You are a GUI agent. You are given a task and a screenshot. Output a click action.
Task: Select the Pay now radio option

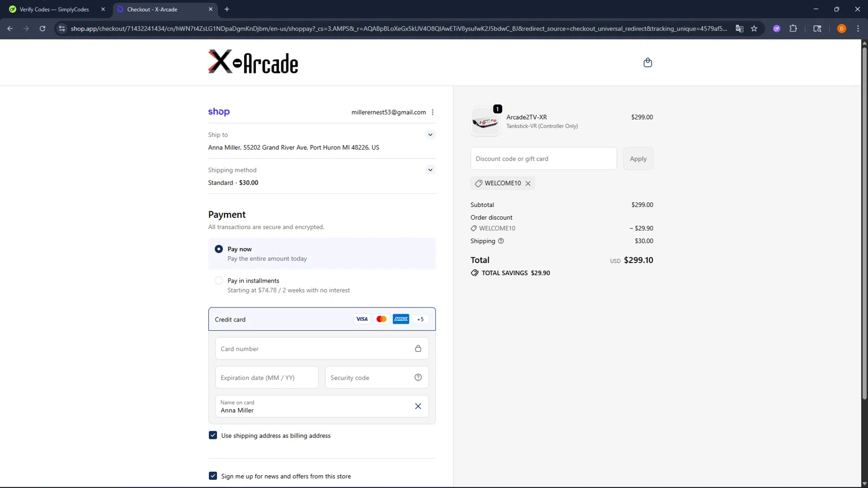[x=219, y=249]
